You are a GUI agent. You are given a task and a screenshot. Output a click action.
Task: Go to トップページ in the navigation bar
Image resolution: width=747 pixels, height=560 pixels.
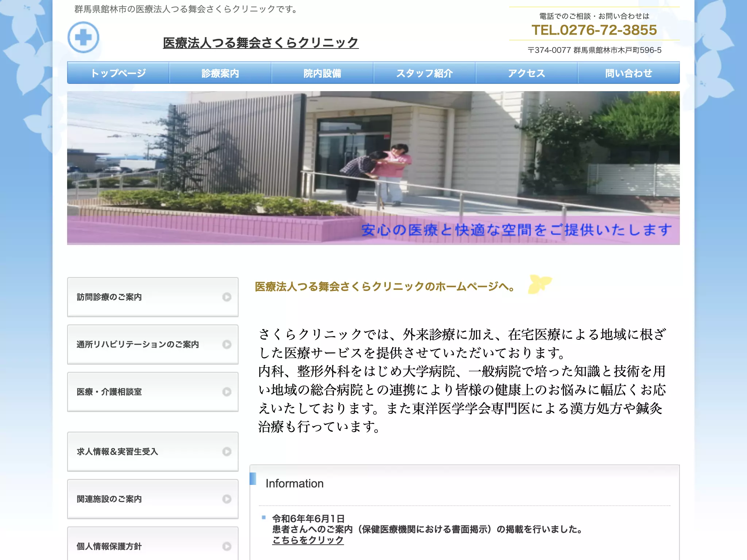point(118,73)
